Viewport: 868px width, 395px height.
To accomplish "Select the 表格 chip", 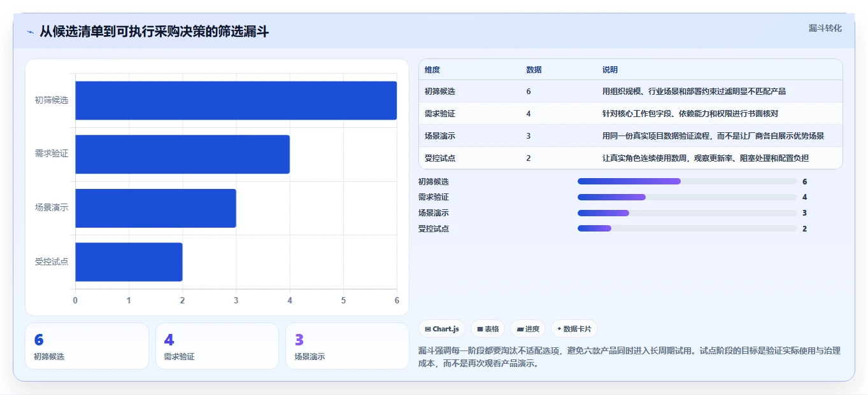I will 487,329.
